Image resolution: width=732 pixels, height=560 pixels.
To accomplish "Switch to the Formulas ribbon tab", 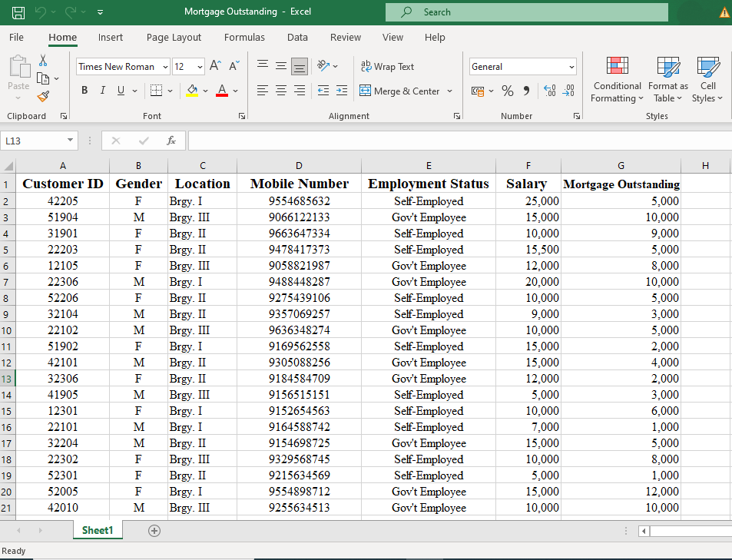I will tap(244, 37).
